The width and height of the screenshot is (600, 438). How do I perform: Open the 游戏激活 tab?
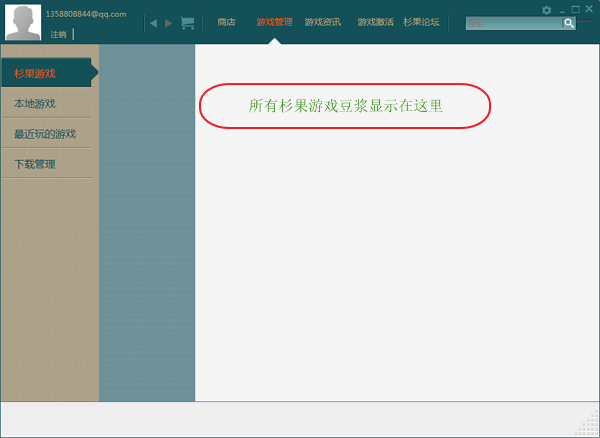[x=375, y=22]
